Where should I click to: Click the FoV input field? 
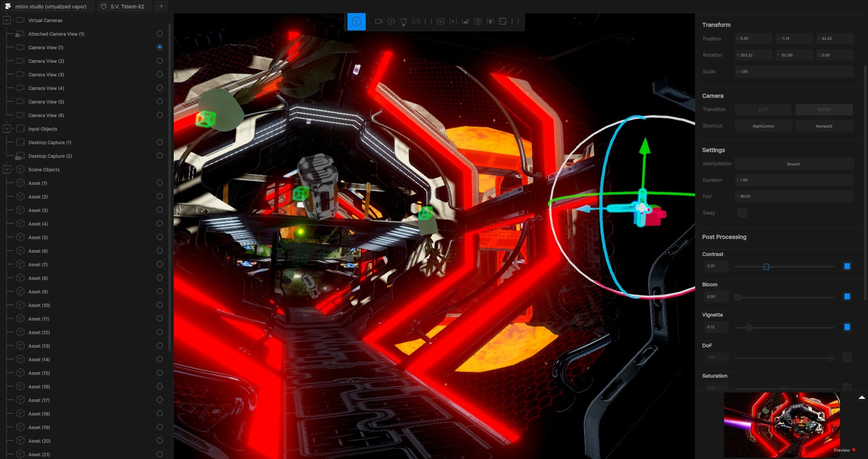(794, 196)
